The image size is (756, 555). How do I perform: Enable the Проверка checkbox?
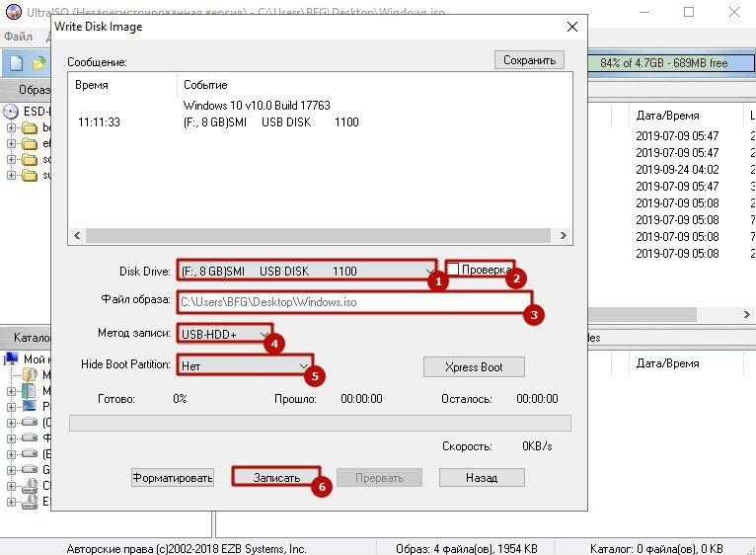click(x=453, y=269)
